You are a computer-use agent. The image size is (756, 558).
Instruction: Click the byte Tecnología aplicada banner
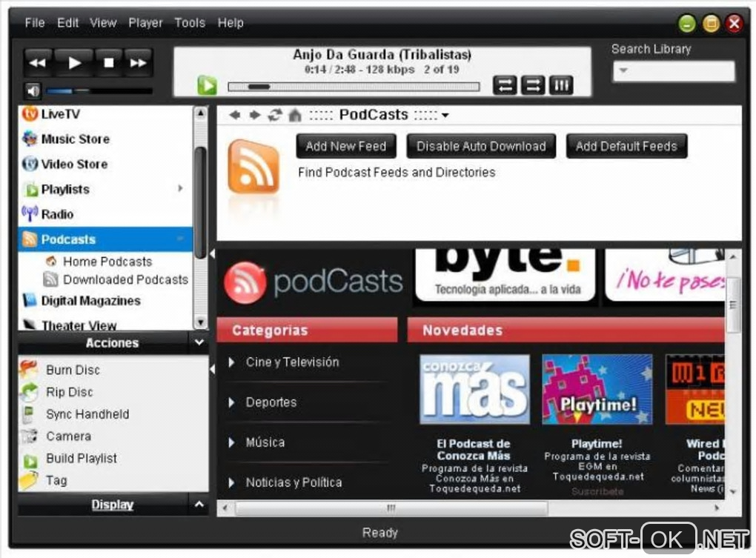pos(505,275)
